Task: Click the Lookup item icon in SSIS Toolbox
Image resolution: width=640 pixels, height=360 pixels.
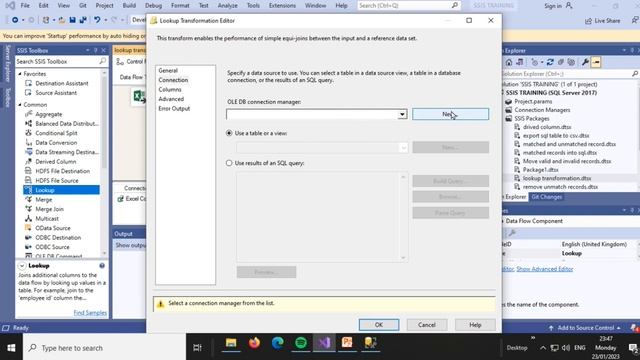Action: (28, 190)
